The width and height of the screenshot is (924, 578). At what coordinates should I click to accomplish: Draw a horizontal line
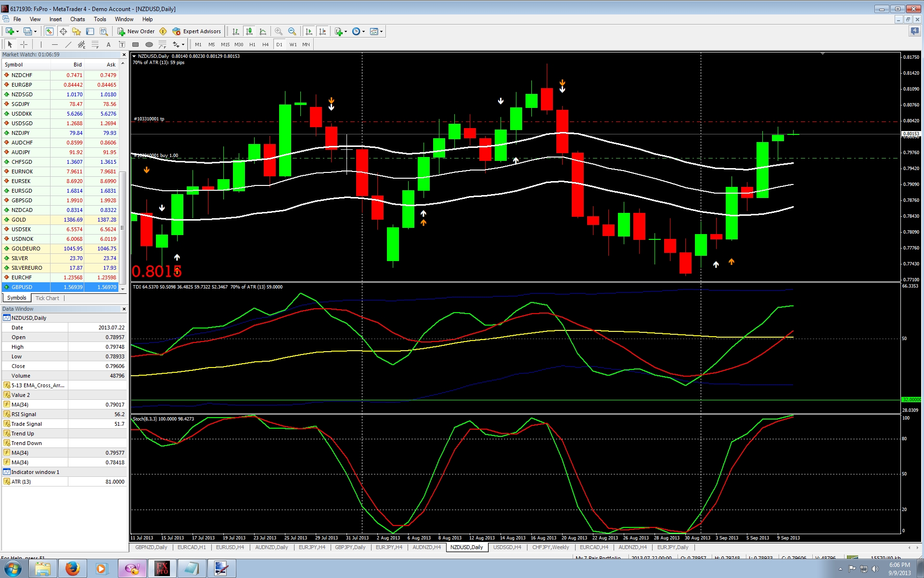(55, 44)
